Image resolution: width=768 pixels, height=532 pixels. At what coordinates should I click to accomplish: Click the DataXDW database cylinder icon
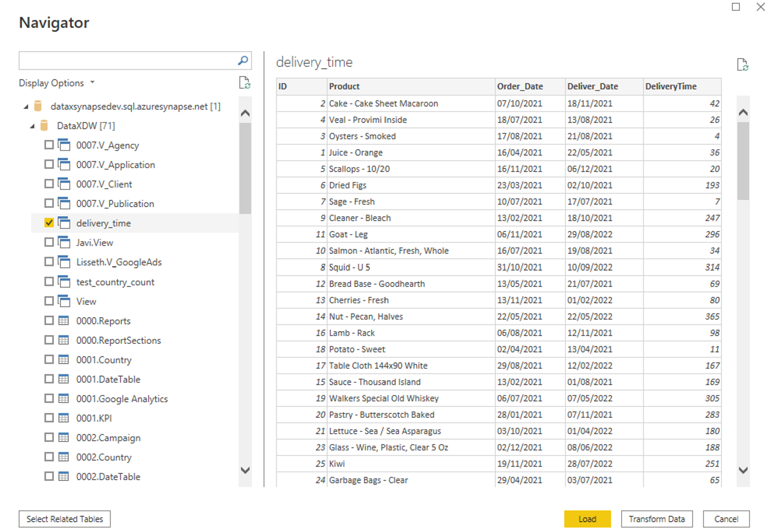[x=44, y=126]
